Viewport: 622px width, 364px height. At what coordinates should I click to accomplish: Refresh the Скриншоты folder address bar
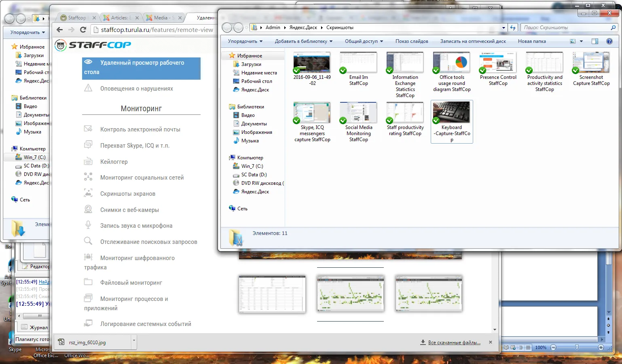(x=513, y=28)
